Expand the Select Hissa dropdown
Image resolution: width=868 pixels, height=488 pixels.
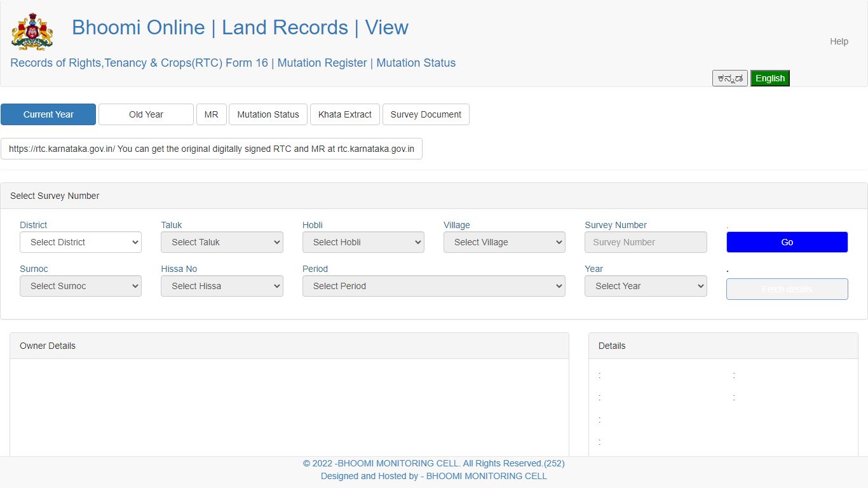tap(222, 286)
